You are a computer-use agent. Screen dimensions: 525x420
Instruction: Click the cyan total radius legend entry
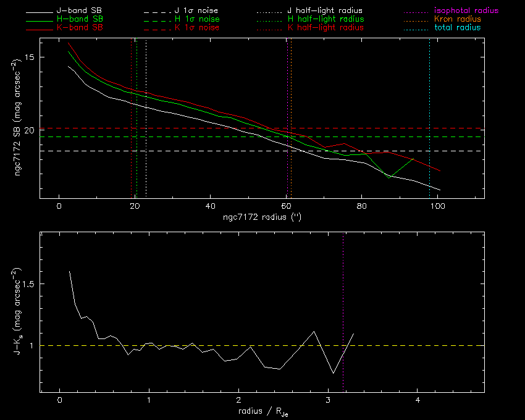point(456,28)
